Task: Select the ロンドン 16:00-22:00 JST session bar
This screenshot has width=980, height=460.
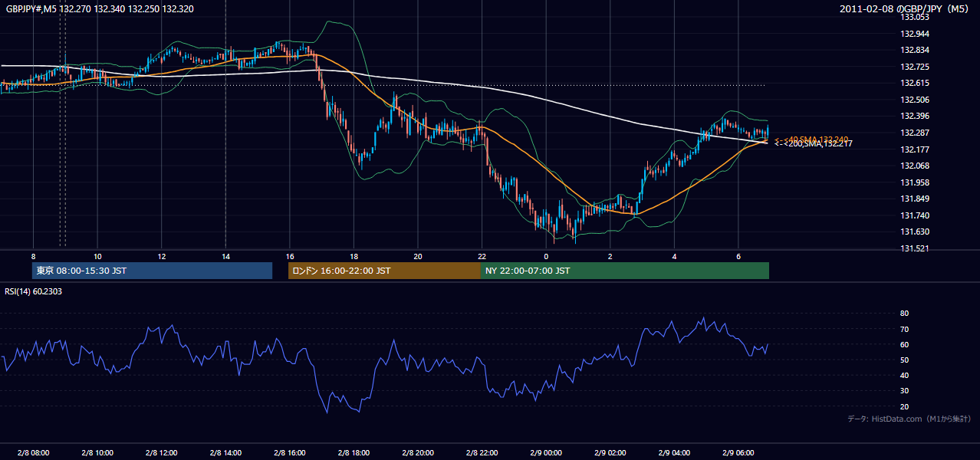Action: tap(384, 271)
